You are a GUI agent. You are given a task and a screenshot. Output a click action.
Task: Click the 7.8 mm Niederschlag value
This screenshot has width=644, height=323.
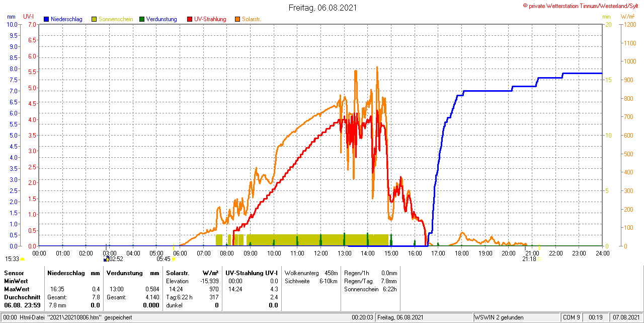tap(57, 305)
